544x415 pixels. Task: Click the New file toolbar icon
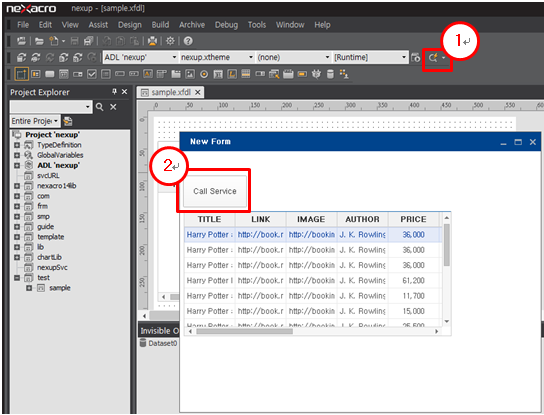point(53,41)
